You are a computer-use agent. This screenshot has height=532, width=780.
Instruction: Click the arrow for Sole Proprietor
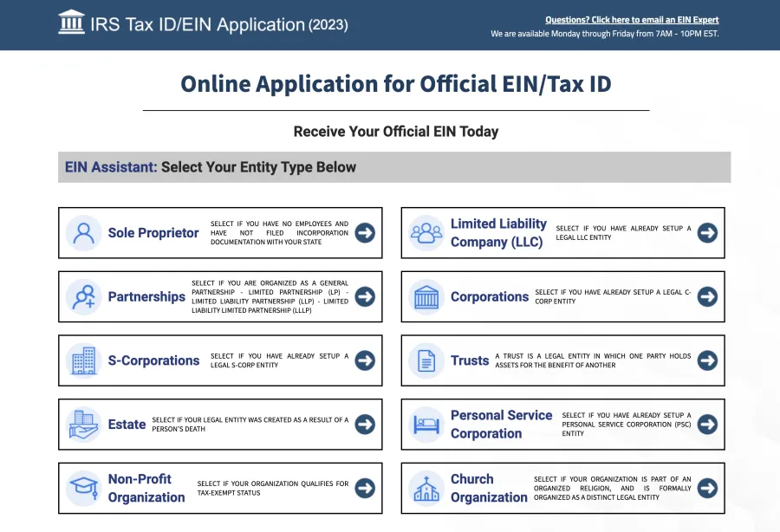(x=365, y=233)
